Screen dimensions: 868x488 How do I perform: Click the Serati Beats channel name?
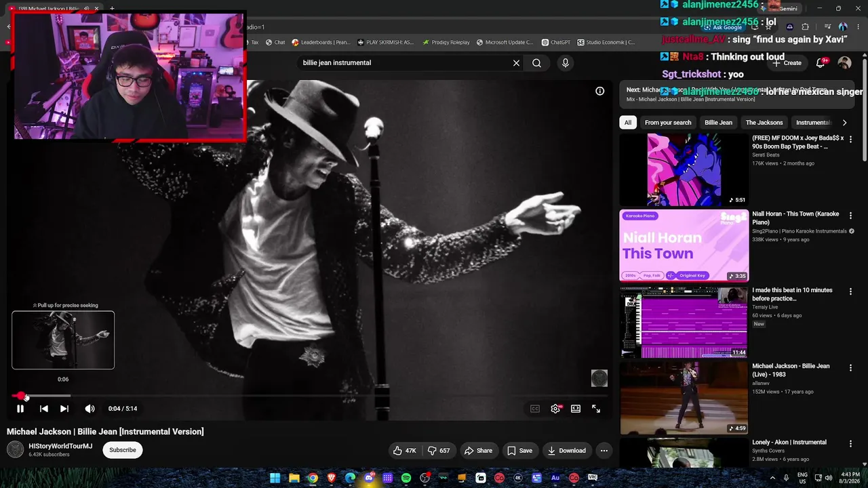pos(766,155)
